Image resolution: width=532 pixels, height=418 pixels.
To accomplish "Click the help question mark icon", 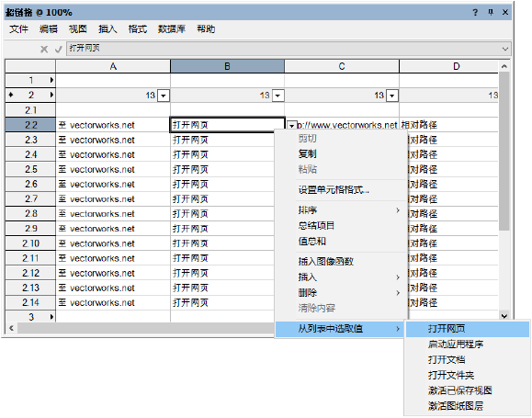I will (475, 13).
